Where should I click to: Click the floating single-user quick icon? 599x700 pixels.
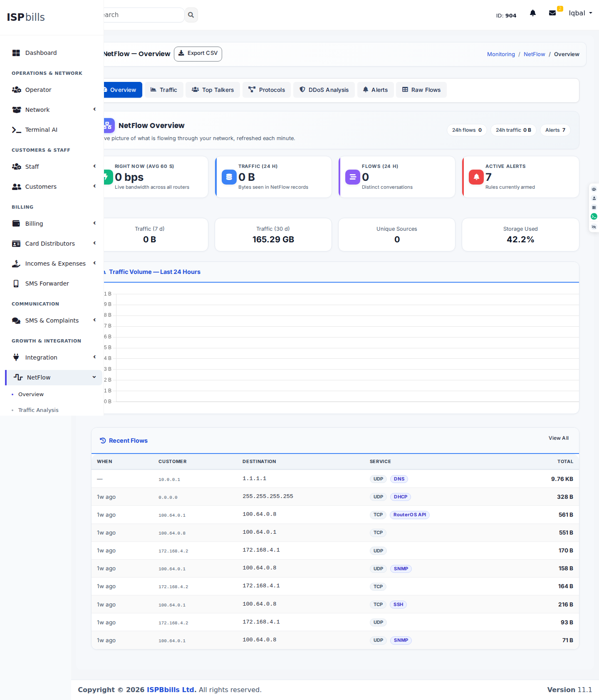tap(594, 198)
